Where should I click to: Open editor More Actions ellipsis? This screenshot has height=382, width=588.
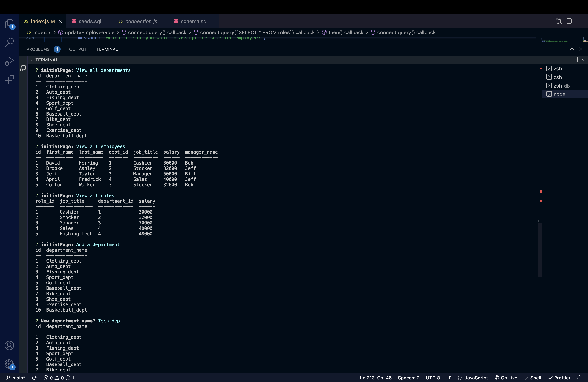tap(579, 21)
